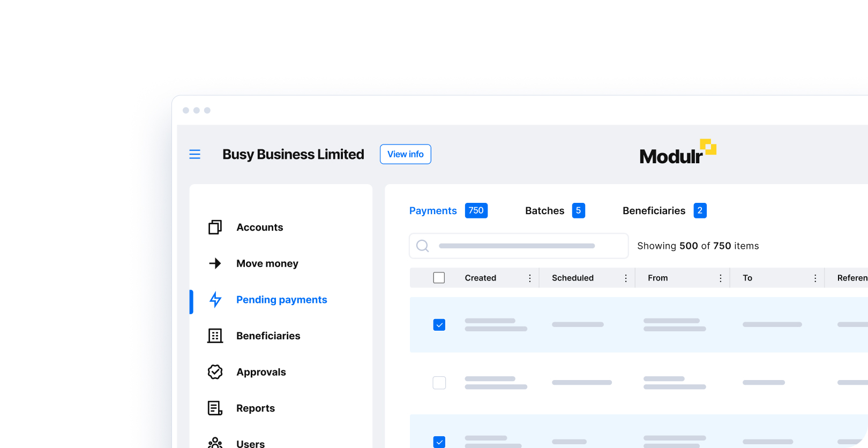
Task: Click the 5 batches count badge
Action: coord(578,210)
